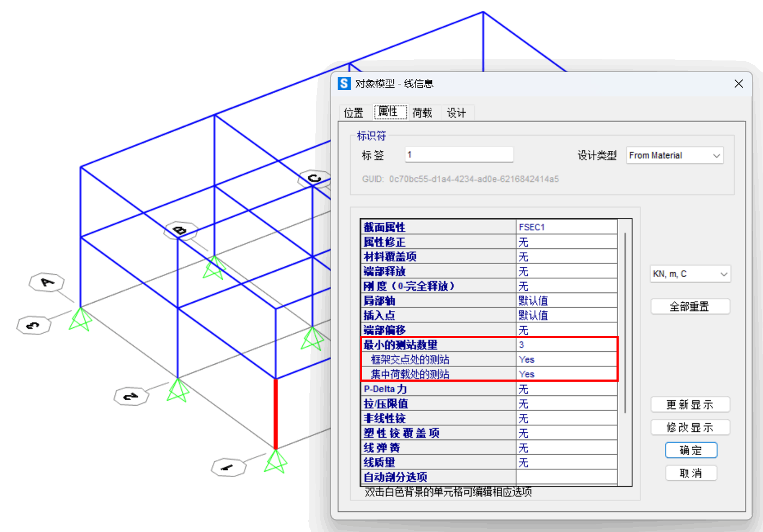763x532 pixels.
Task: Open the 荷载 tab
Action: [422, 113]
